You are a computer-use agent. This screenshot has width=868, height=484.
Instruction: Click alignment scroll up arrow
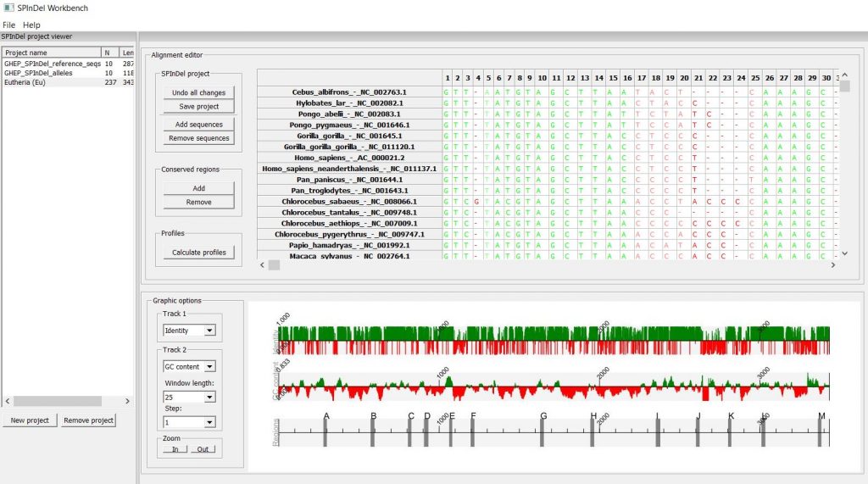point(845,75)
